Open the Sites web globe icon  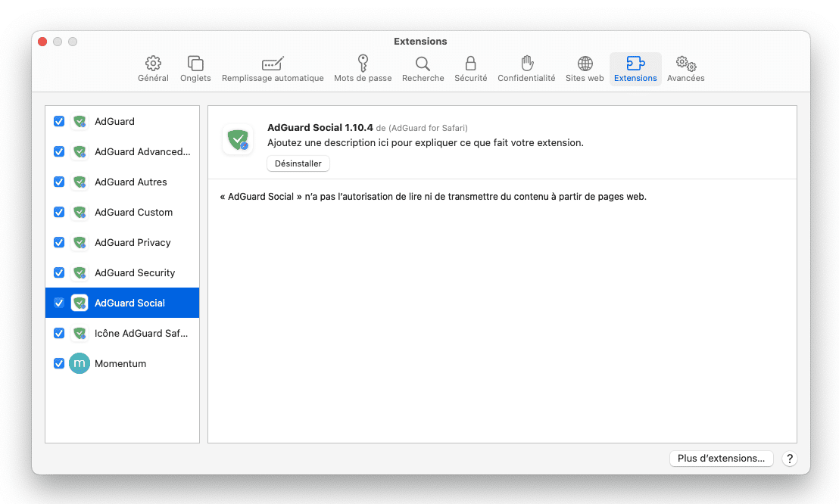click(585, 64)
